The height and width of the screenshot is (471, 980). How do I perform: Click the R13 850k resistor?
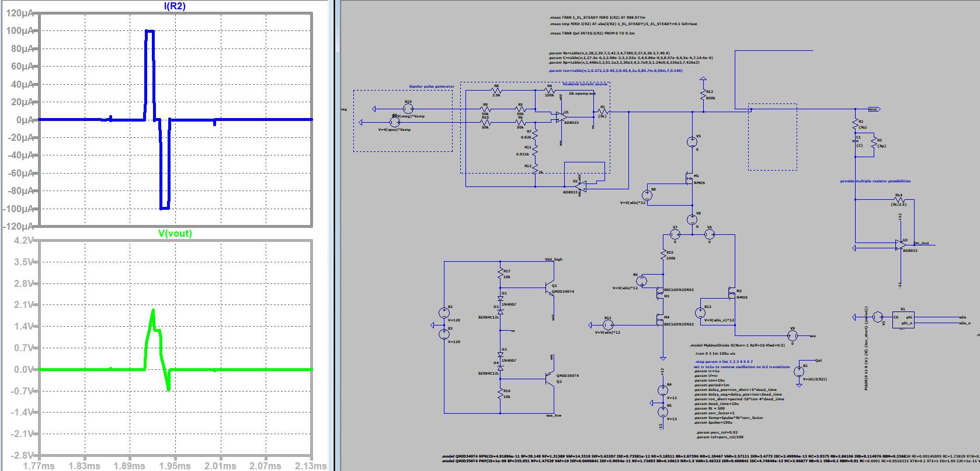point(703,95)
